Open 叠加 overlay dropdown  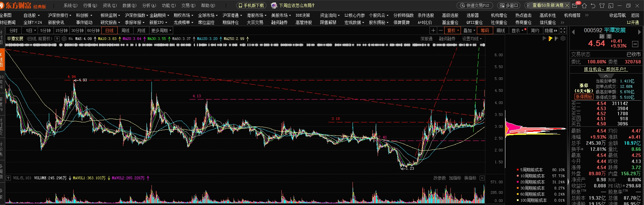point(469,30)
